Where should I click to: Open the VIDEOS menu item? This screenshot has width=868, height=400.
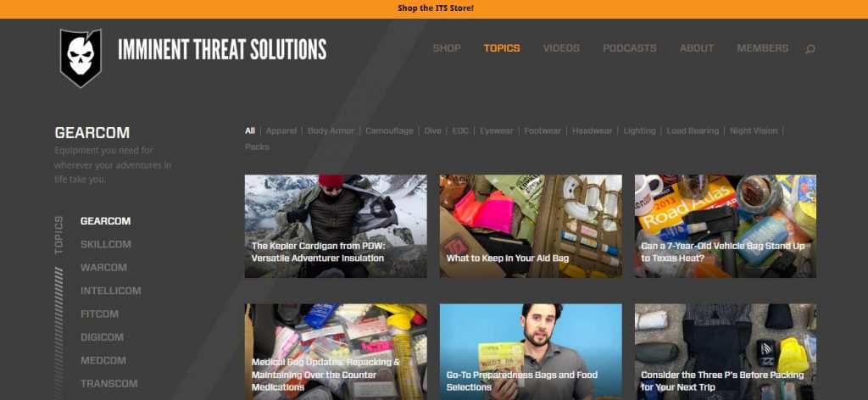[561, 48]
